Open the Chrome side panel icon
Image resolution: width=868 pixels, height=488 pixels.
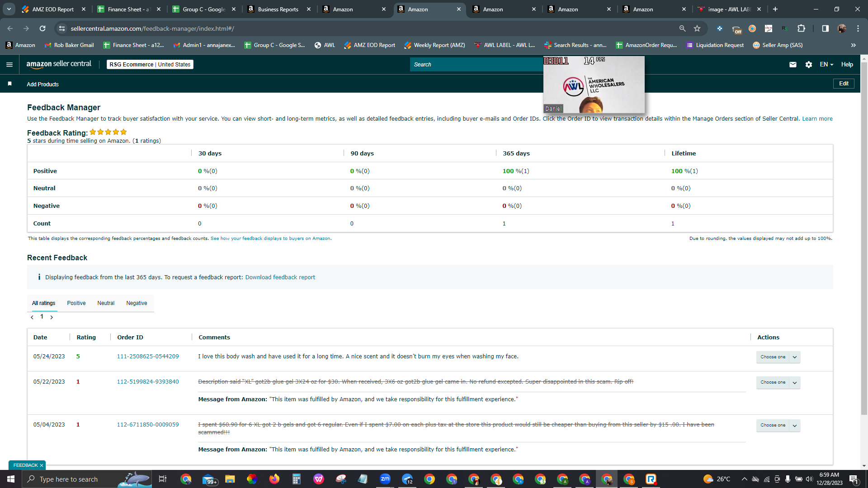point(825,28)
